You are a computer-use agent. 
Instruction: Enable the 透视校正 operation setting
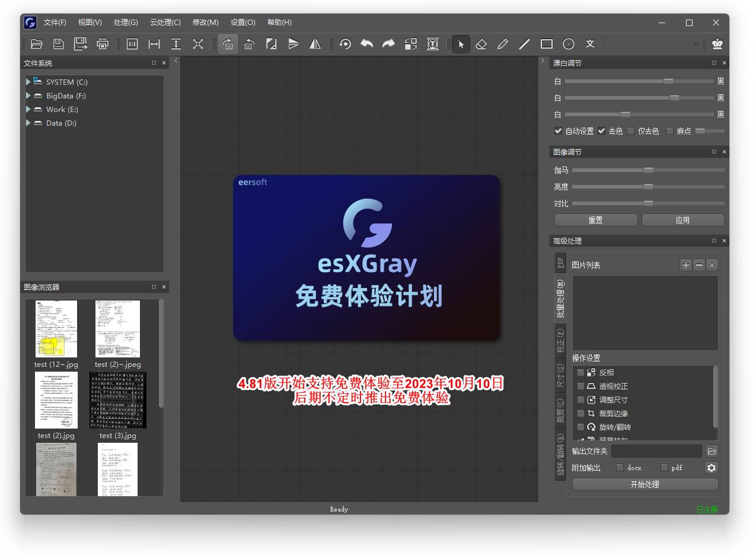point(580,386)
